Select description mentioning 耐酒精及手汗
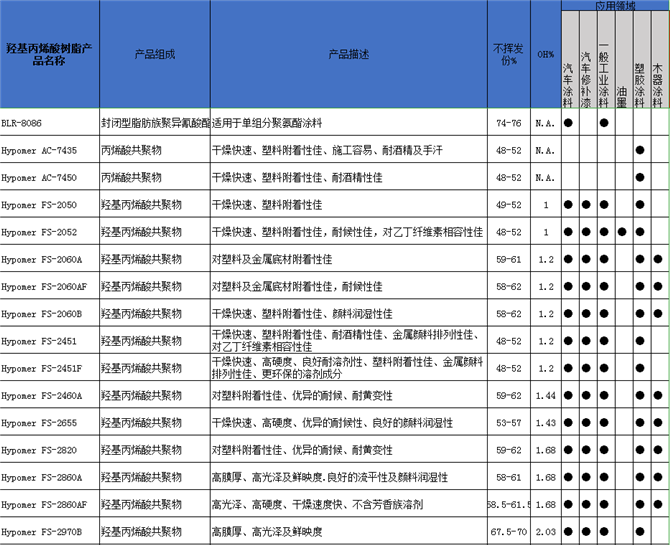The width and height of the screenshot is (670, 545). point(349,150)
